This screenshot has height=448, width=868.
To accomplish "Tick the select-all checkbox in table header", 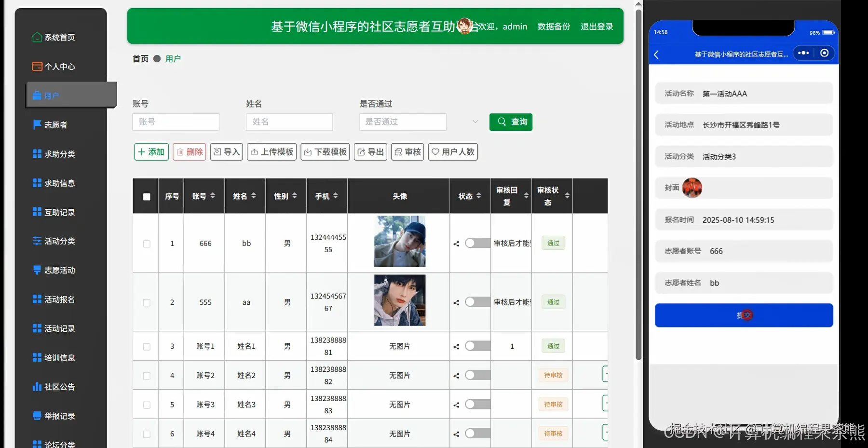I will 147,197.
